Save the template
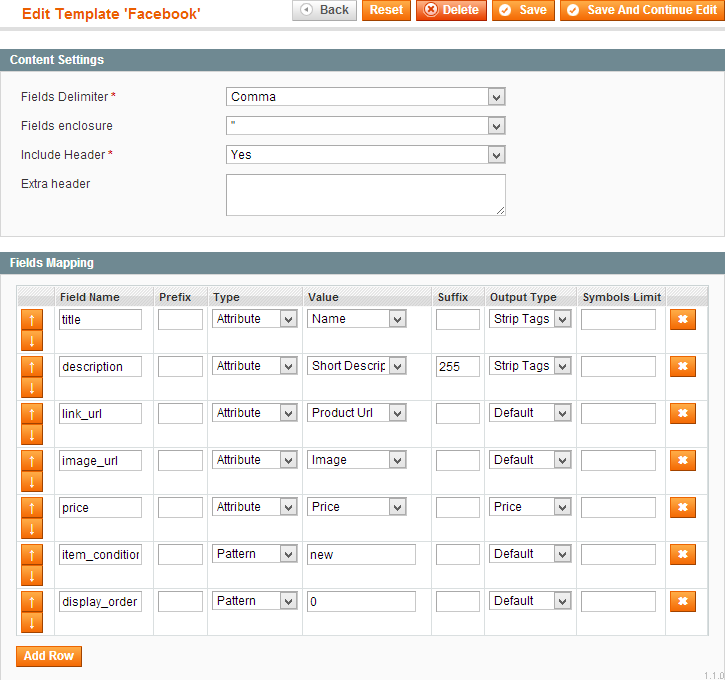This screenshot has height=680, width=725. coord(523,10)
